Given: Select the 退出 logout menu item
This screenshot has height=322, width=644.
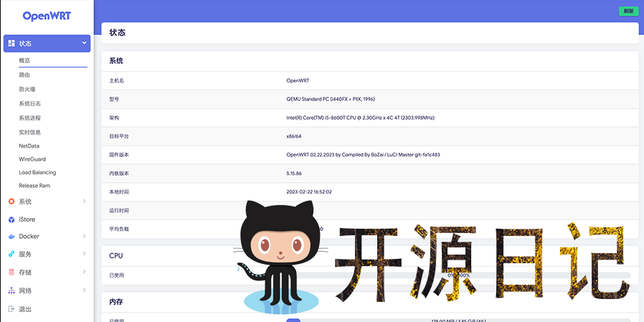Looking at the screenshot, I should (x=25, y=309).
